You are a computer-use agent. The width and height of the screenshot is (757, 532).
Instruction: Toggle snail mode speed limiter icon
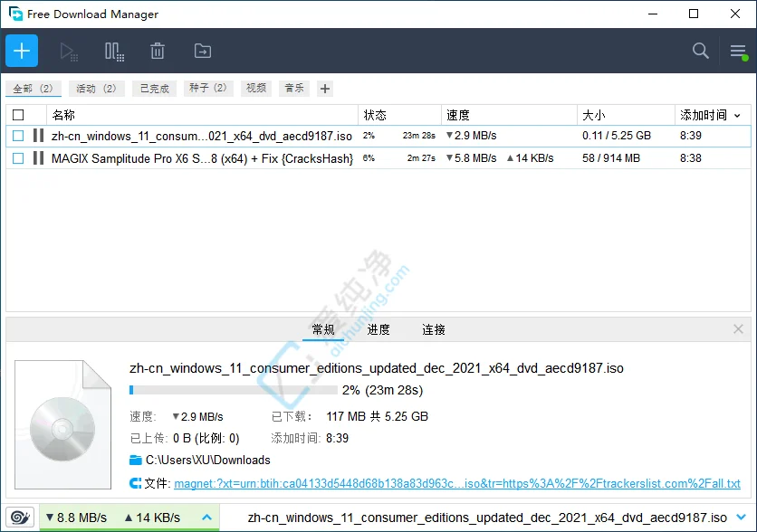tap(20, 518)
